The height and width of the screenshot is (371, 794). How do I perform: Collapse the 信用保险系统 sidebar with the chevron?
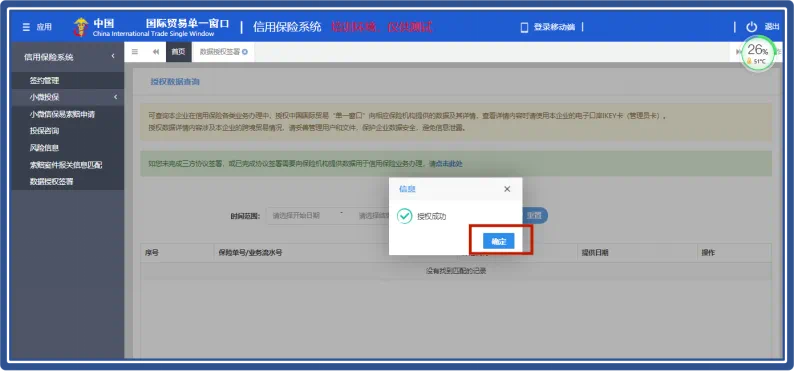pyautogui.click(x=113, y=56)
